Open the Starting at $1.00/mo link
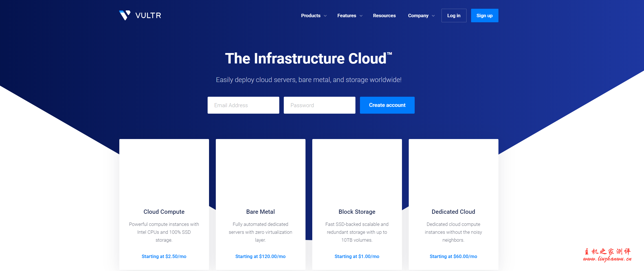Viewport: 644px width, 271px height. [357, 256]
